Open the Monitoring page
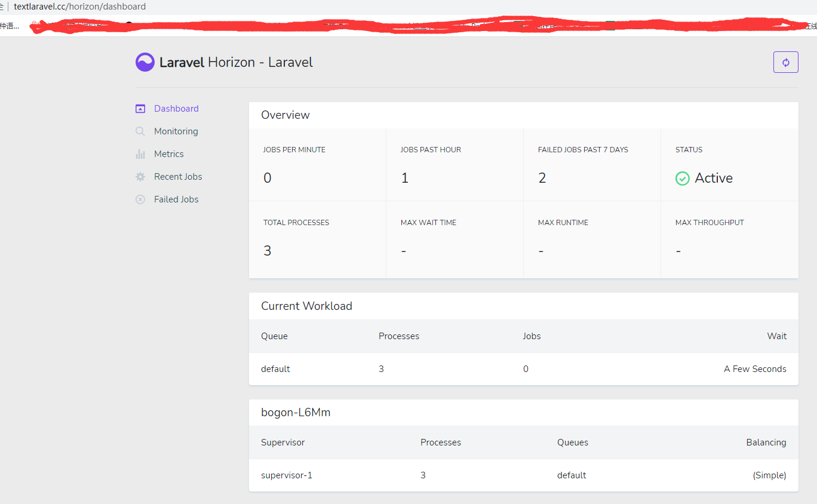Screen dimensions: 817x504 [176, 131]
